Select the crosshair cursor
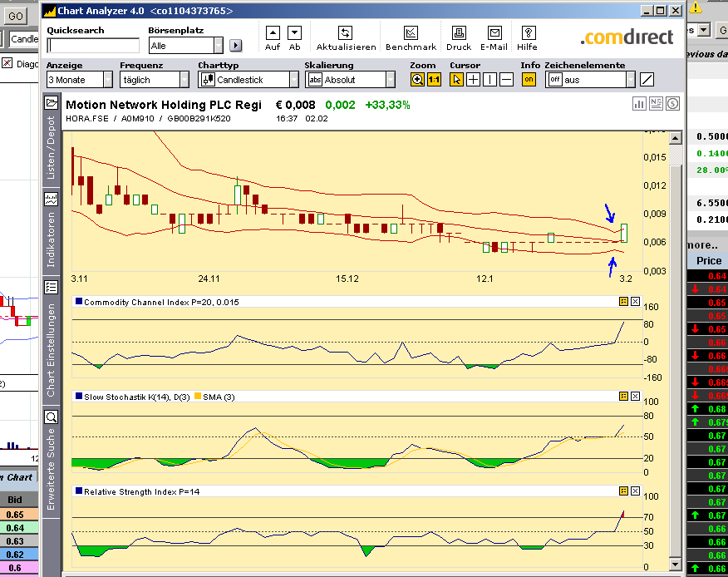The image size is (728, 577). point(473,80)
